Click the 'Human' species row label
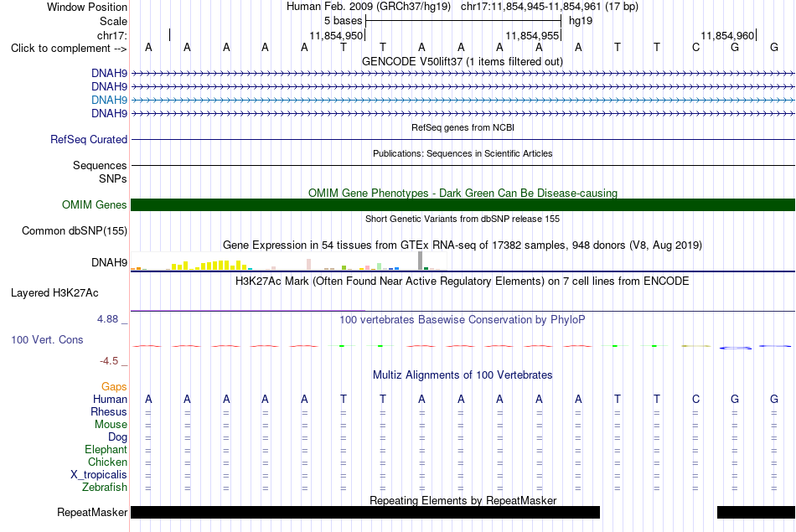Viewport: 796px width, 532px height. pyautogui.click(x=110, y=400)
